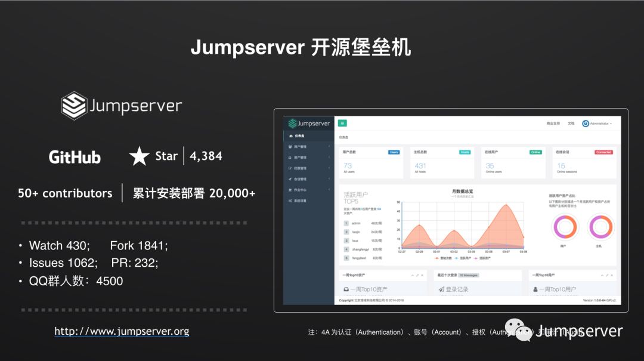Collapse the 一周Top10资产 panel chevron

click(412, 275)
